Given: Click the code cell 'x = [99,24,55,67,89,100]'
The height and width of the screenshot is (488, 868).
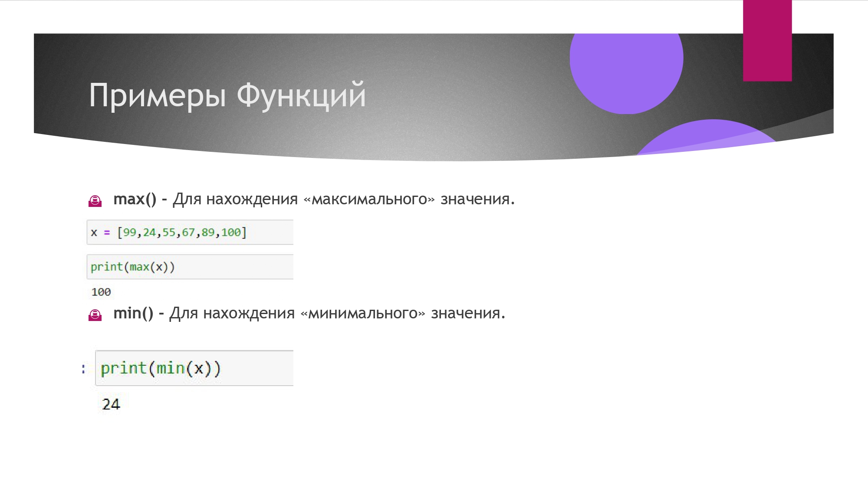Looking at the screenshot, I should point(190,232).
